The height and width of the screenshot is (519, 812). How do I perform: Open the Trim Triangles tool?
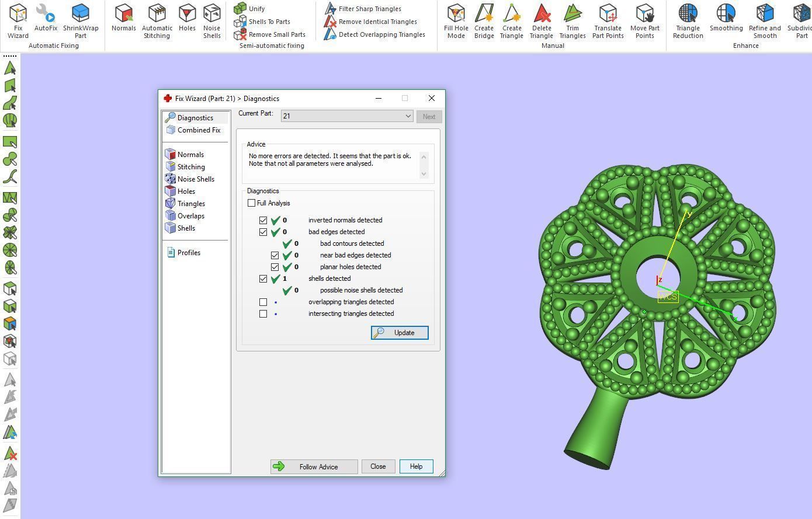click(572, 21)
